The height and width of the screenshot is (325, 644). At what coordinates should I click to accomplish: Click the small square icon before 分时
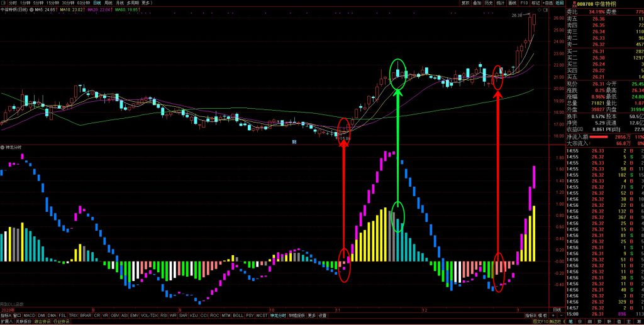3,3
